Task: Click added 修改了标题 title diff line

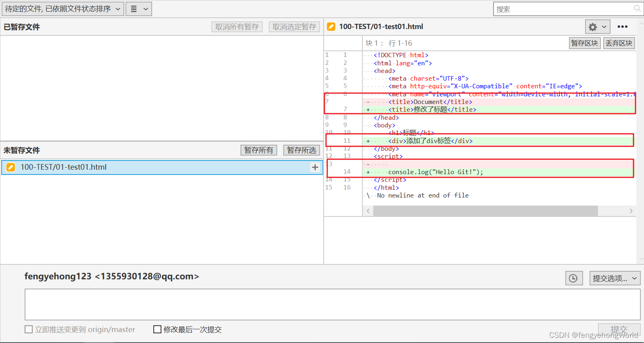Action: (x=499, y=110)
